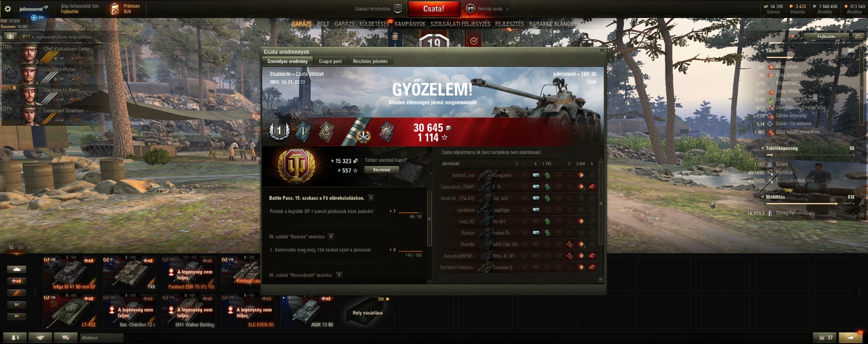Expand the "Kaszás" matrica mission arrow
This screenshot has width=868, height=344.
pos(331,236)
